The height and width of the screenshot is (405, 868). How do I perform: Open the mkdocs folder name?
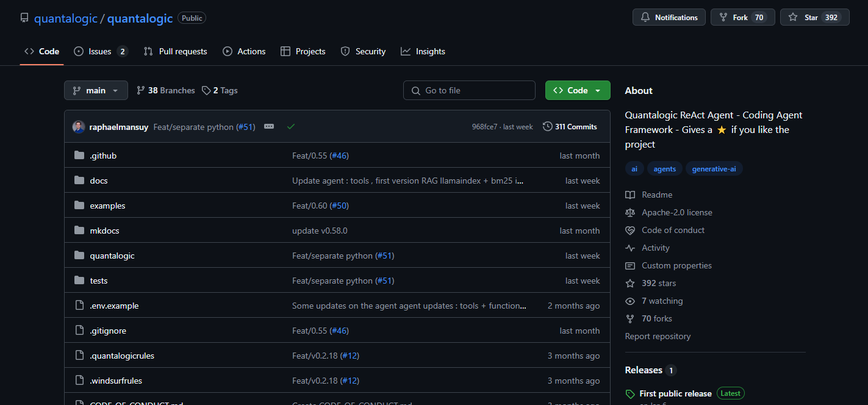tap(104, 231)
